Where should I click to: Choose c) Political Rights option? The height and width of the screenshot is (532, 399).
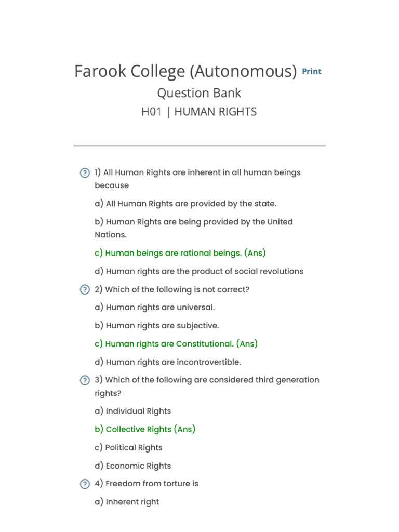(128, 448)
